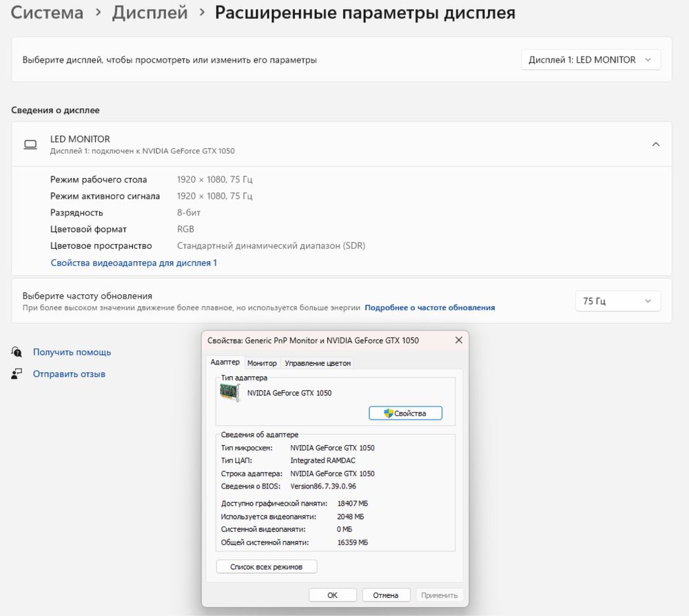The height and width of the screenshot is (616, 689).
Task: Click Стандартный динамический диапазон (SDR) value
Action: (x=271, y=245)
